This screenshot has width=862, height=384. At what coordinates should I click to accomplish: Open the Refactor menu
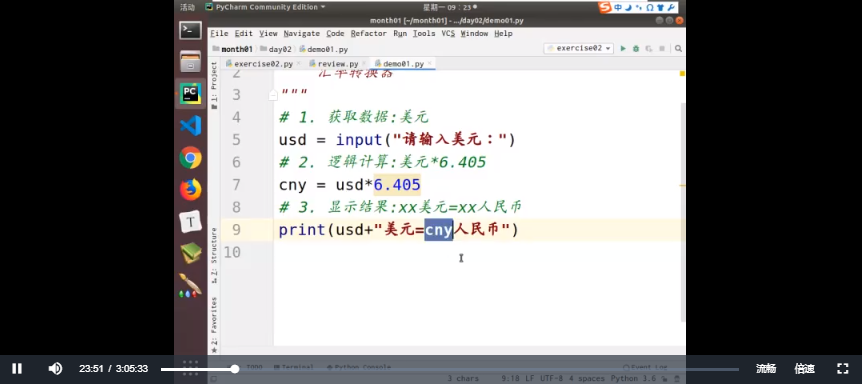(x=368, y=34)
